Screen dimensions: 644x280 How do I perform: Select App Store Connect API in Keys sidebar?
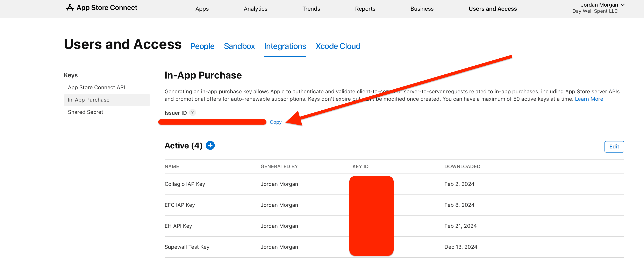96,87
